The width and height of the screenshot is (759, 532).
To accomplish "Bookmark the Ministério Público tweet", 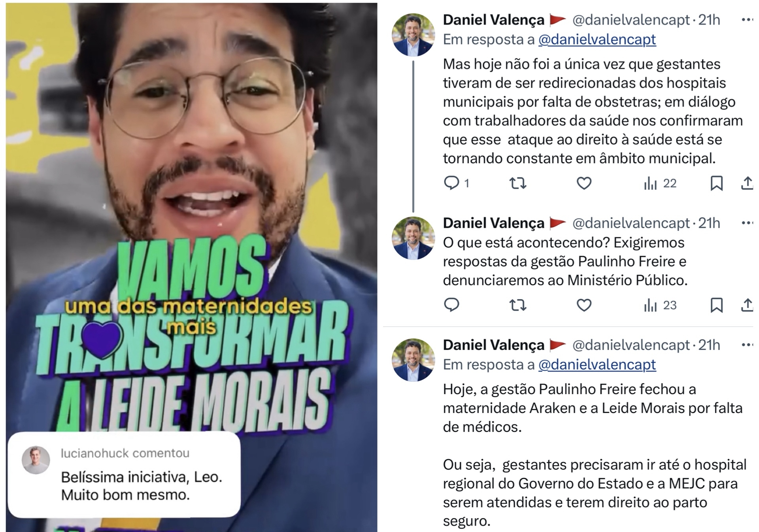I will coord(716,305).
